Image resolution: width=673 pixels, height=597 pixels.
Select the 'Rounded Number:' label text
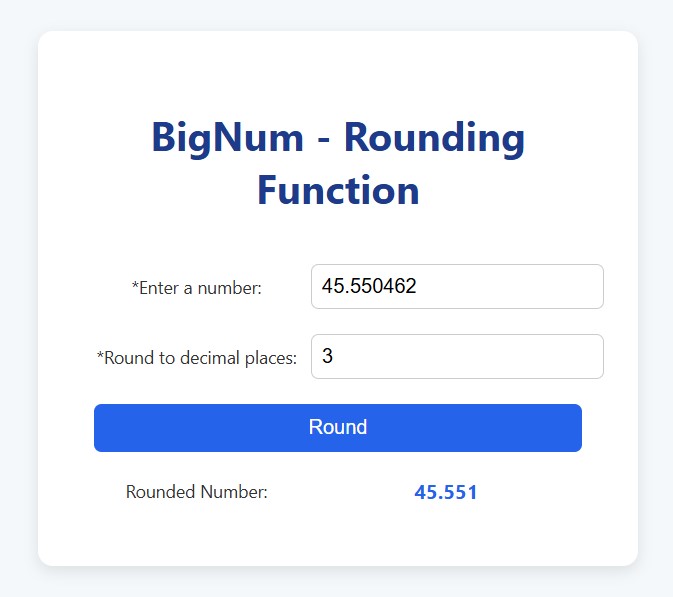197,492
